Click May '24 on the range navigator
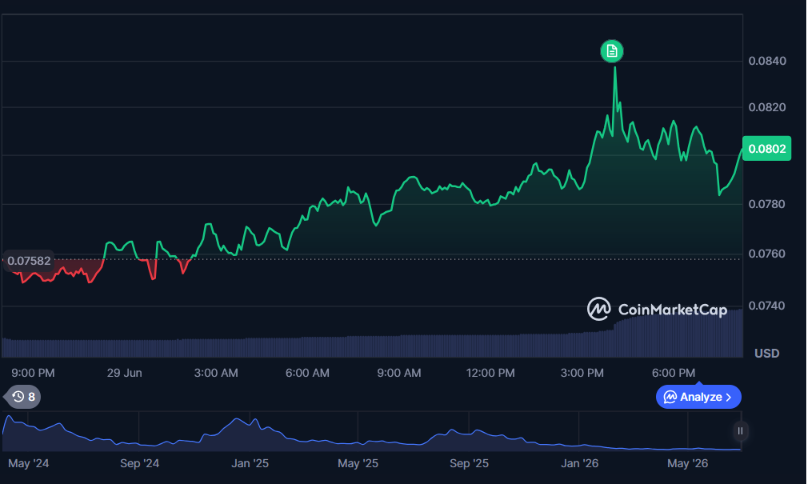Screen dimensions: 807x485 tap(28, 463)
